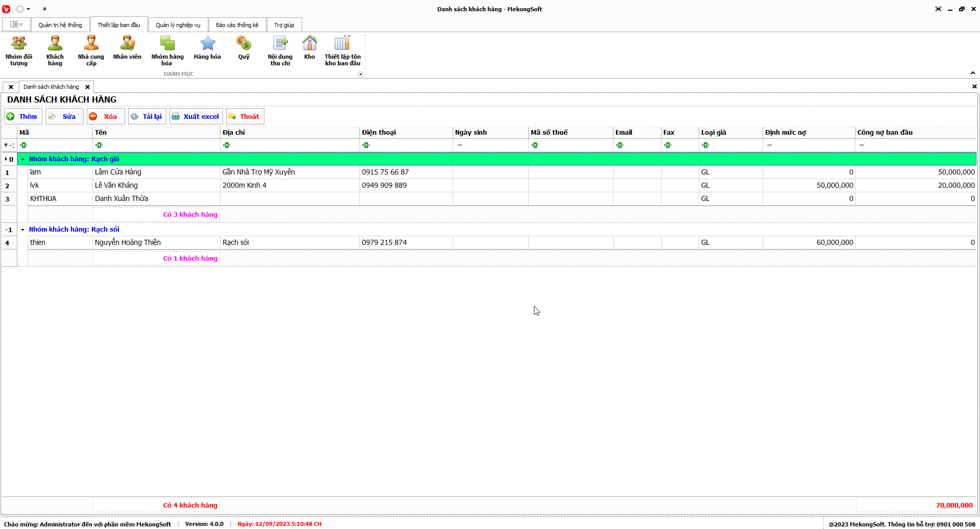Collapse the Rạch giá customer group

[22, 159]
